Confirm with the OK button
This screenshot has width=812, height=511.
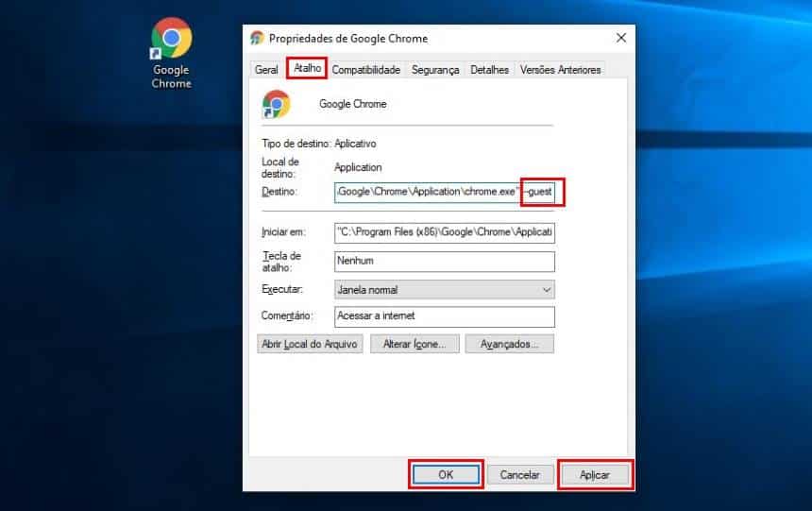coord(446,475)
